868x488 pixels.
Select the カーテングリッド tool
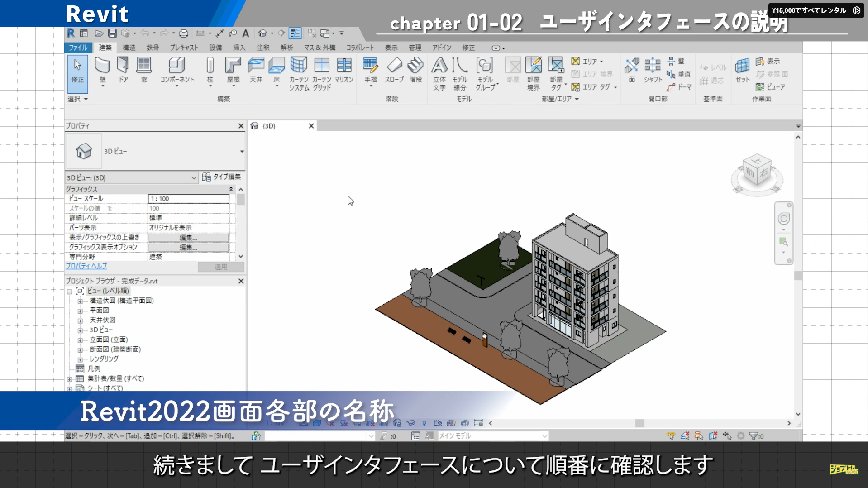pyautogui.click(x=322, y=74)
